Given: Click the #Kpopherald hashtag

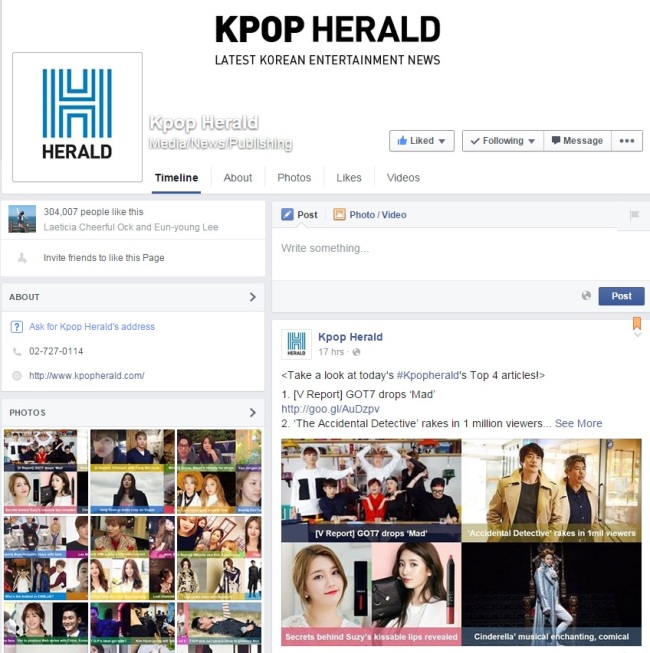Looking at the screenshot, I should (428, 375).
